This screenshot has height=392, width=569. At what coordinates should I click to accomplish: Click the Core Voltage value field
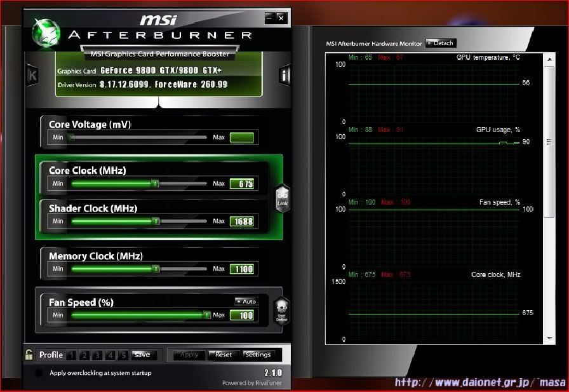coord(242,137)
